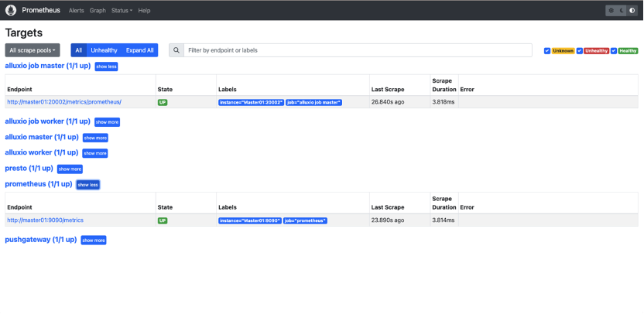Expand alluxio job worker with show more
Viewport: 644px width, 314px height.
point(107,122)
